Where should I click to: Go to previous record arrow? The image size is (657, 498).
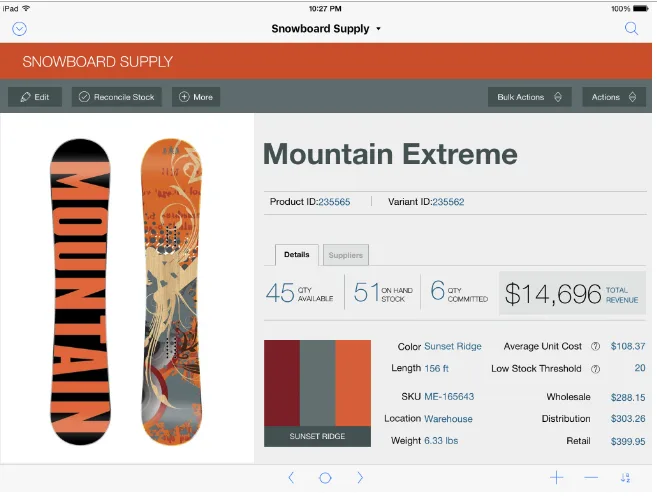[291, 477]
